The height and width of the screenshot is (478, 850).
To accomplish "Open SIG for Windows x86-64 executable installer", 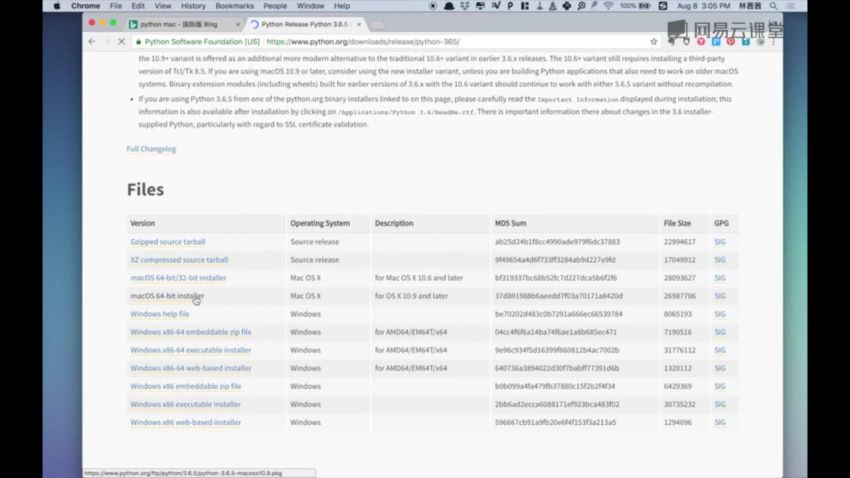I will [x=720, y=350].
